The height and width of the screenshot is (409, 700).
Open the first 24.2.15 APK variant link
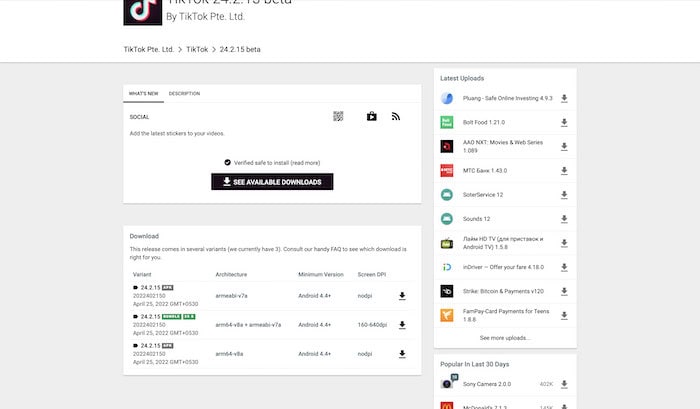pos(150,288)
